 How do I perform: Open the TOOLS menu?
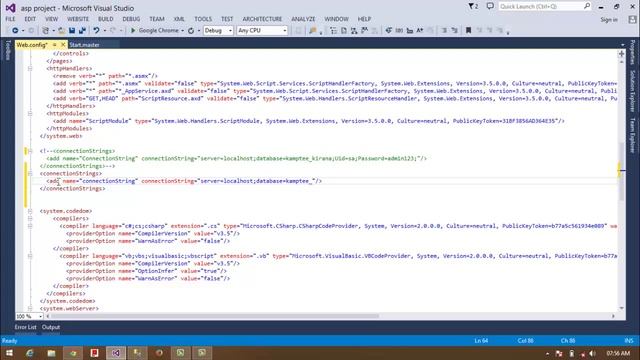pyautogui.click(x=203, y=19)
